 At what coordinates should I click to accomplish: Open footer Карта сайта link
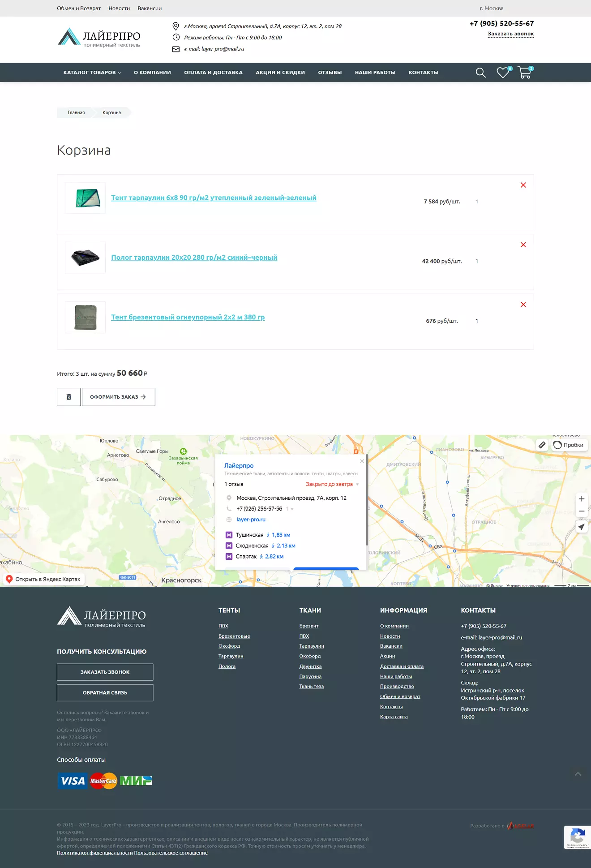pos(394,717)
